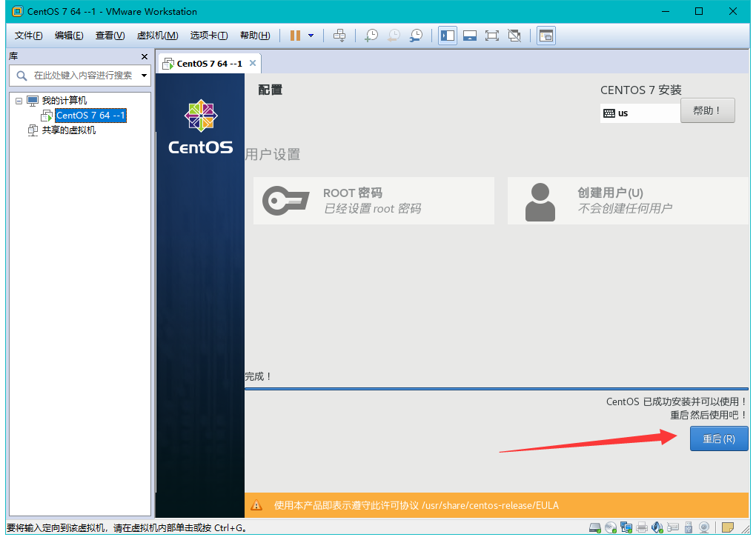Toggle the thumbnail bar view icon
Screen dimensions: 756x540
(470, 36)
